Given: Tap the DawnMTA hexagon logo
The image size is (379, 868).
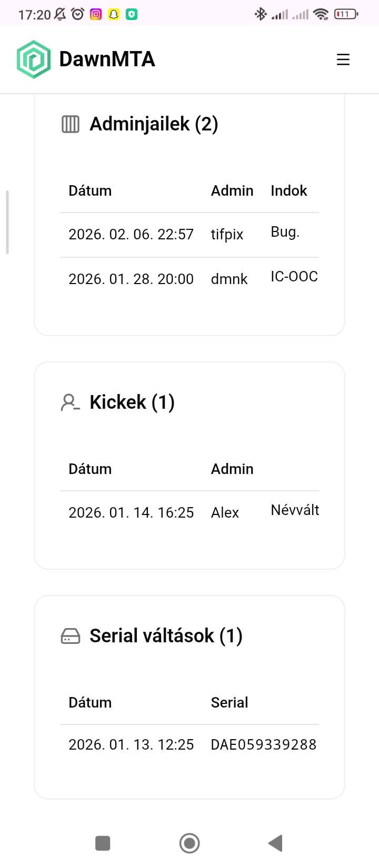Looking at the screenshot, I should (x=34, y=59).
